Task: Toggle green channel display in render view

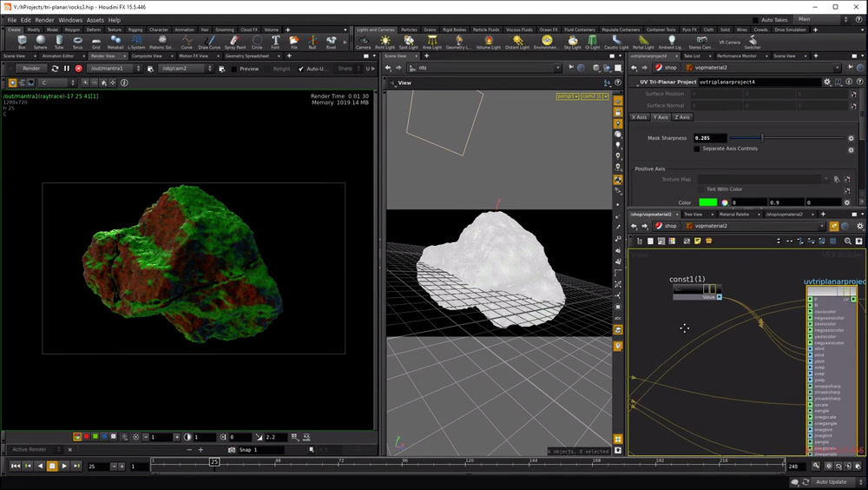Action: click(x=95, y=437)
